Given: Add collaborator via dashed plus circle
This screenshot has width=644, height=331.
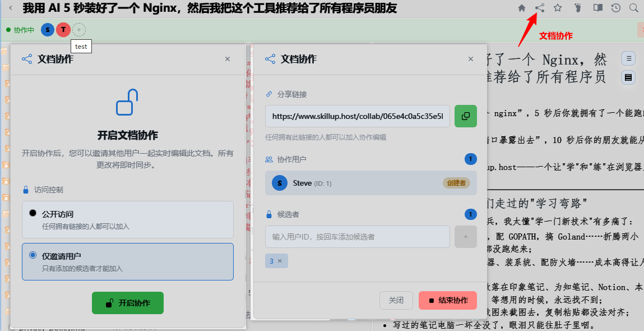Looking at the screenshot, I should coord(79,30).
